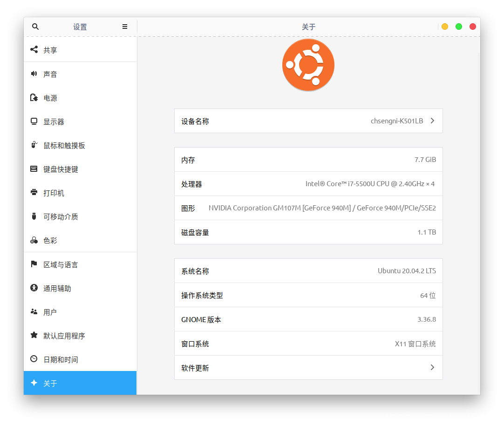Click the 设备名称 label

click(195, 121)
